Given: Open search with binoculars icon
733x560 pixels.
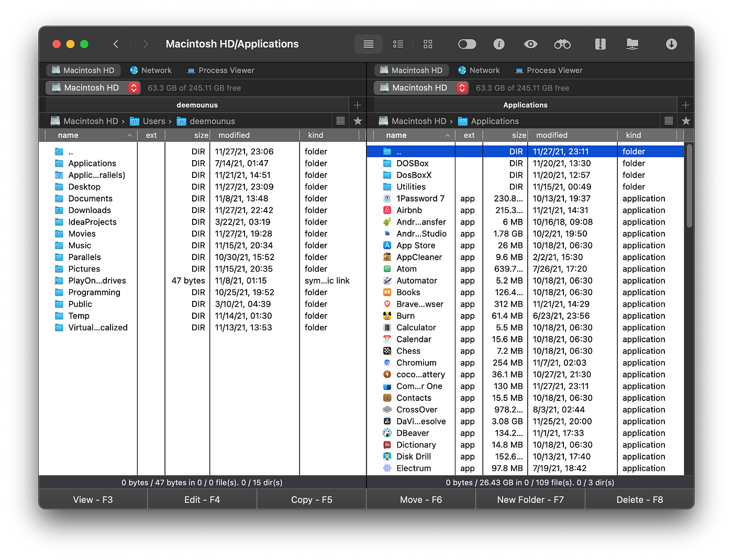Looking at the screenshot, I should click(x=562, y=44).
